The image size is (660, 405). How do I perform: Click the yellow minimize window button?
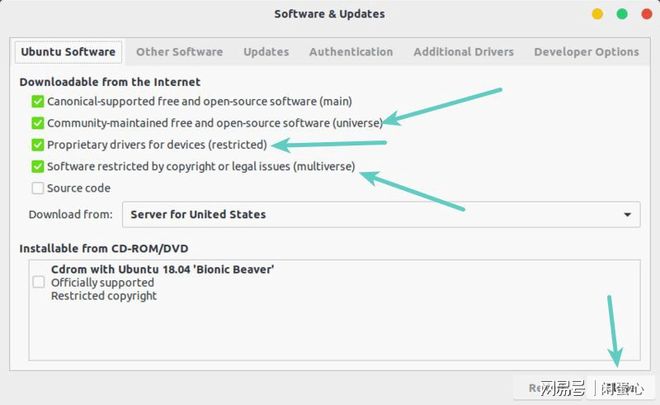click(597, 14)
